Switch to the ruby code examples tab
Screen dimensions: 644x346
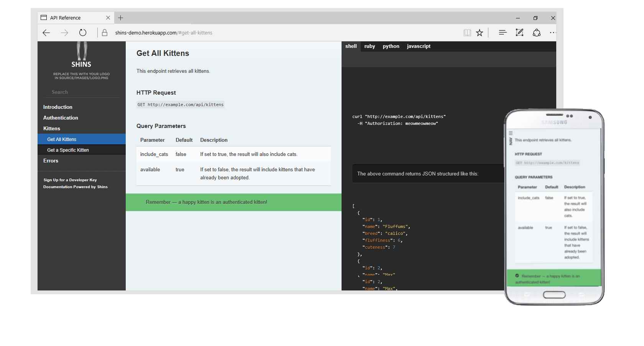[369, 46]
